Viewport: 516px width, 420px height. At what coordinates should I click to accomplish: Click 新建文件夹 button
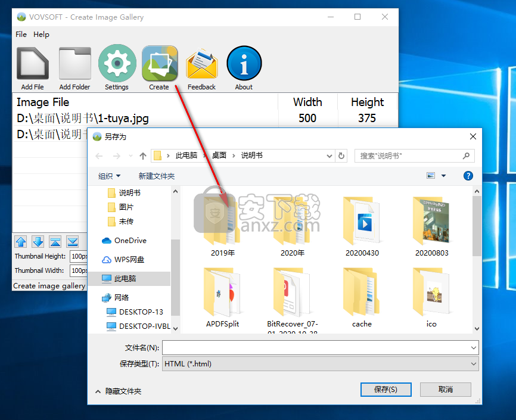tap(156, 176)
